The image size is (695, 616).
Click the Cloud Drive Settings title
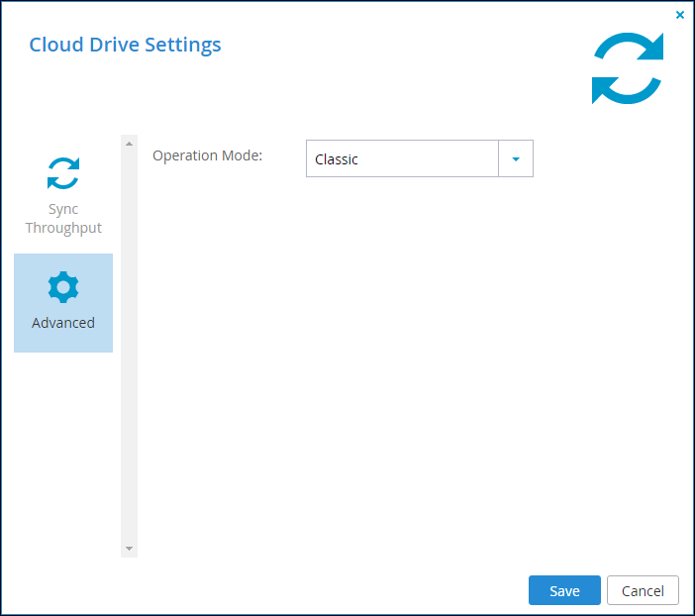[125, 45]
